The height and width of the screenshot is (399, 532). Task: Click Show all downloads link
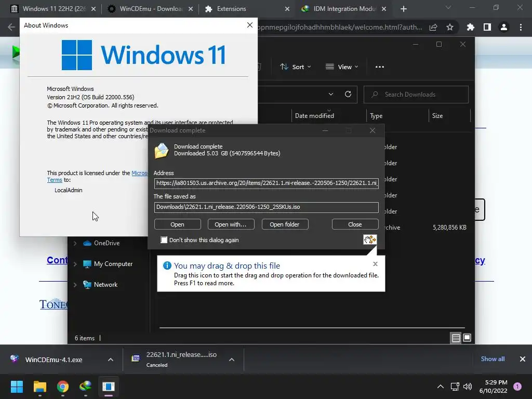tap(493, 359)
